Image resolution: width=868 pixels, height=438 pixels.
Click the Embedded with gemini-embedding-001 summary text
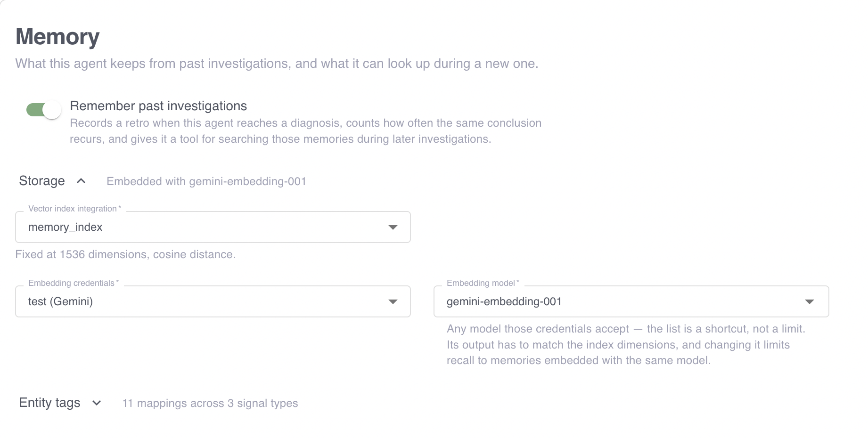(x=206, y=181)
